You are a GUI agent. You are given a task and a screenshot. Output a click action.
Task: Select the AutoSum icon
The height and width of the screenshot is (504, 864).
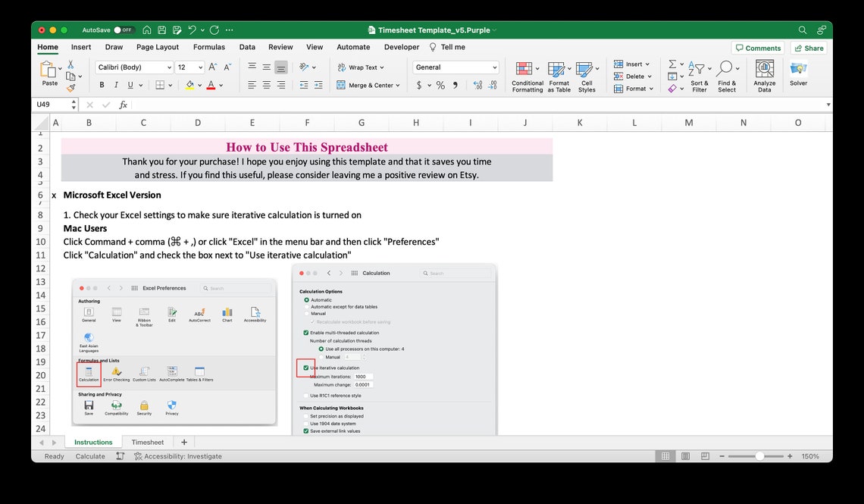click(x=670, y=64)
